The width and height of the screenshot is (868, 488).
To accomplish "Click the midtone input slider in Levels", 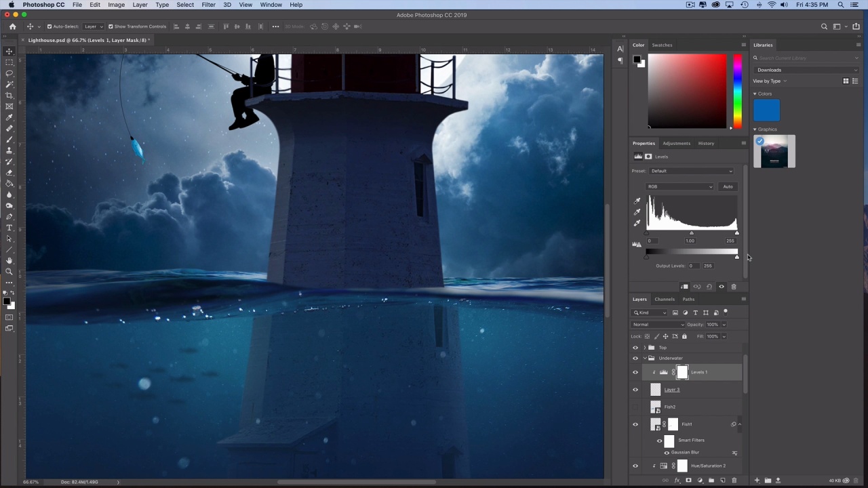I will tap(691, 234).
